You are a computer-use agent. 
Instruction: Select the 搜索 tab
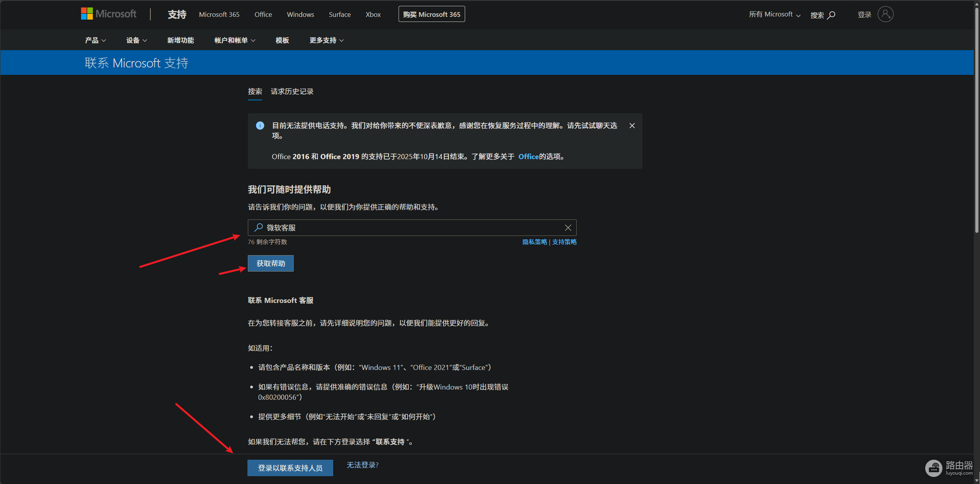coord(255,91)
